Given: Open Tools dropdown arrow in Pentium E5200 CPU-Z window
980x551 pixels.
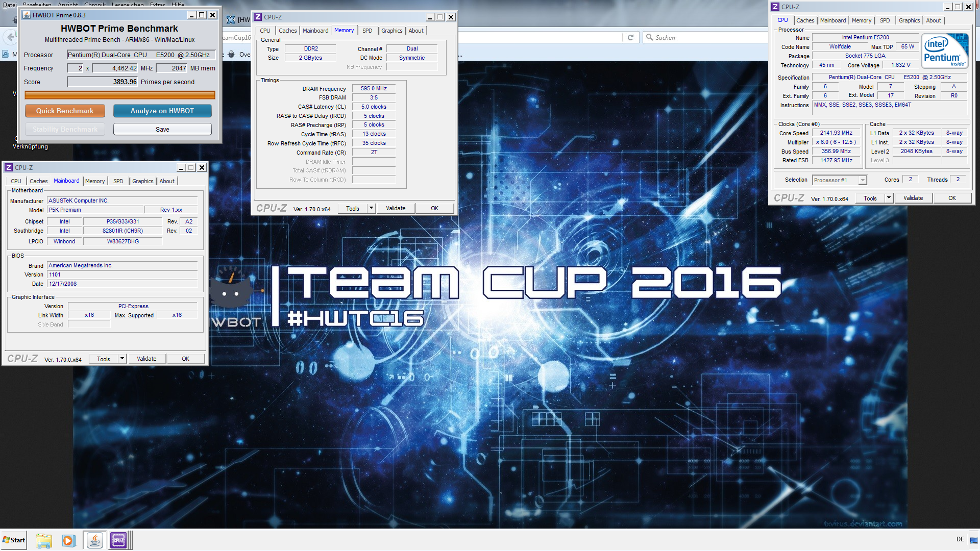Looking at the screenshot, I should 889,198.
